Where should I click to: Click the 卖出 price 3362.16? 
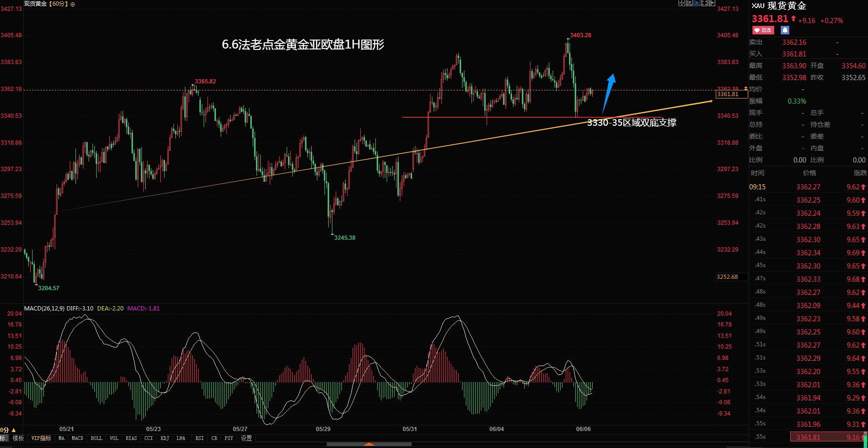coord(794,42)
